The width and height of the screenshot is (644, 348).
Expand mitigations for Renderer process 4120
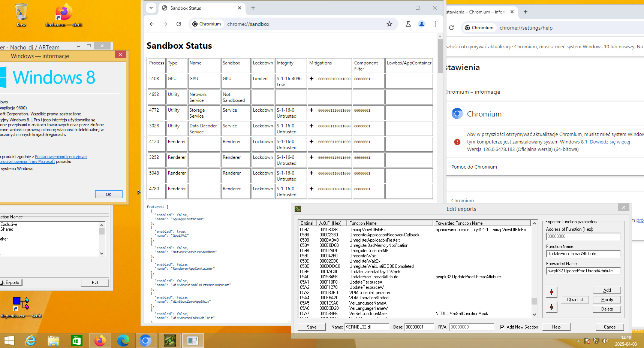[x=312, y=142]
